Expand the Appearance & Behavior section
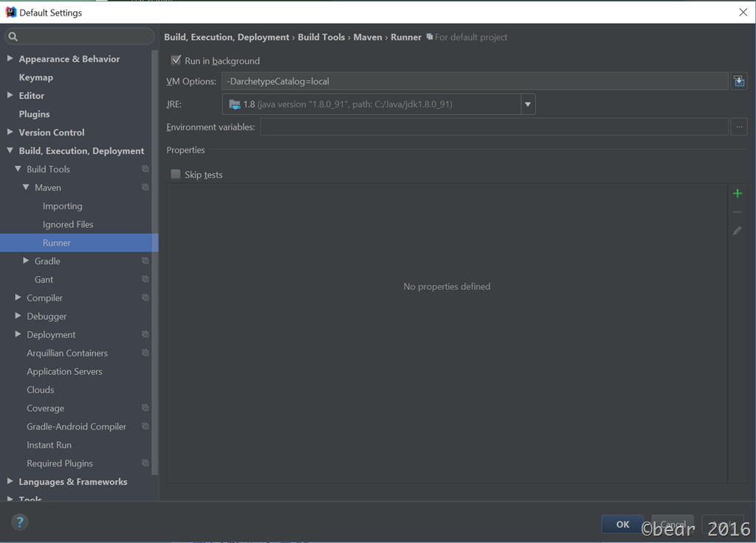756x543 pixels. click(10, 59)
